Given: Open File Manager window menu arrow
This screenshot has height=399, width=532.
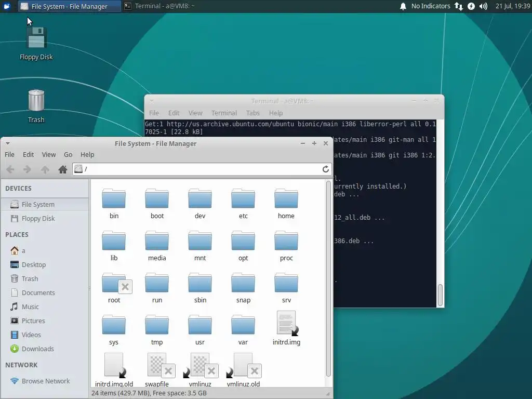Looking at the screenshot, I should click(8, 143).
